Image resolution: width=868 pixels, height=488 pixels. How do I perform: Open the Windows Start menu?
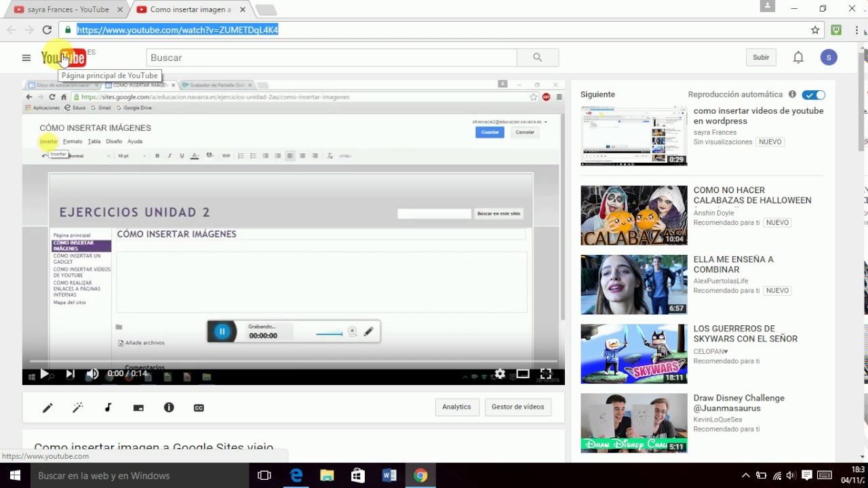15,476
